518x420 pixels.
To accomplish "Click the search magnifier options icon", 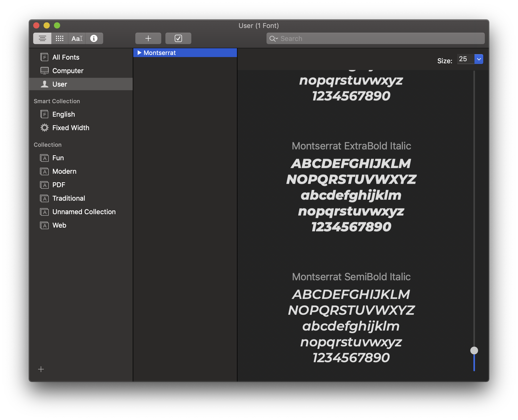I will 274,39.
